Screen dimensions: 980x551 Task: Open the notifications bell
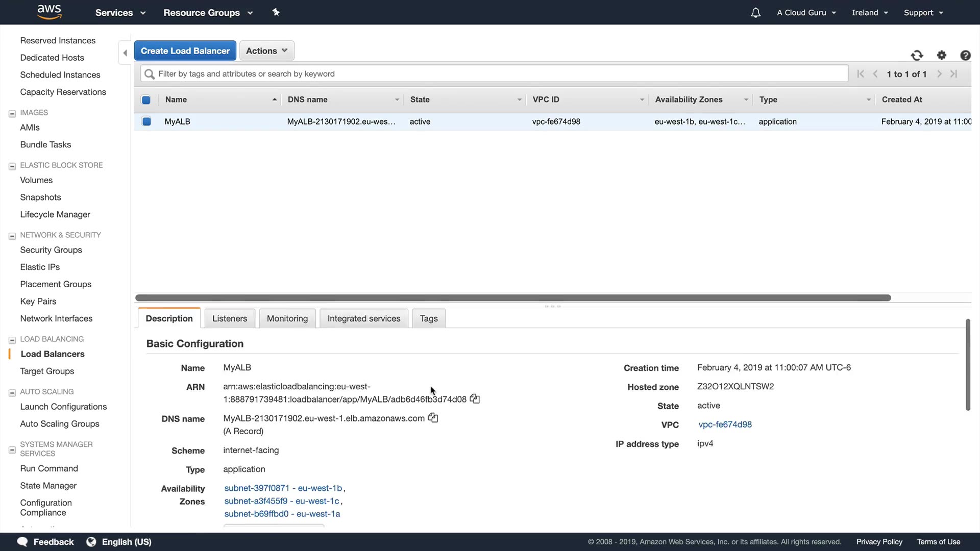coord(755,13)
